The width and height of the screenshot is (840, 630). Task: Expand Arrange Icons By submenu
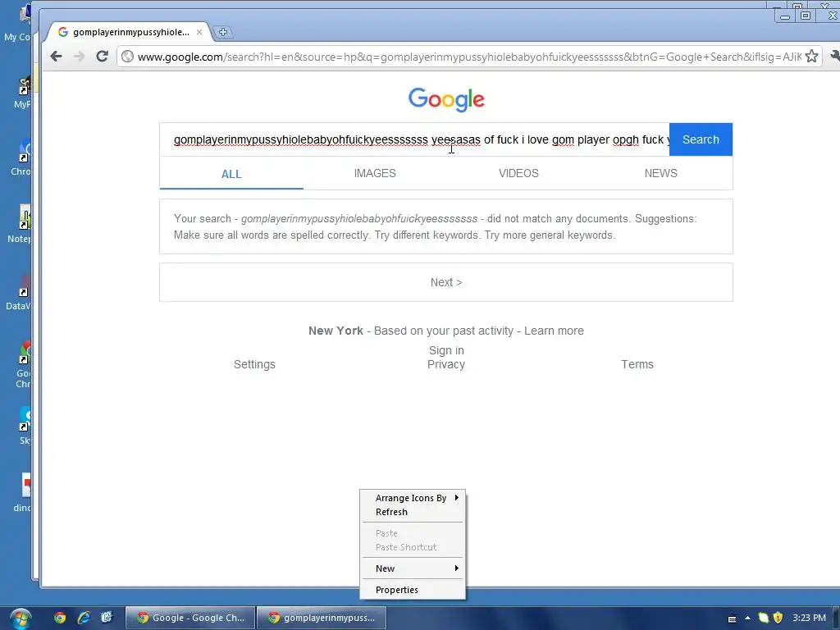413,498
